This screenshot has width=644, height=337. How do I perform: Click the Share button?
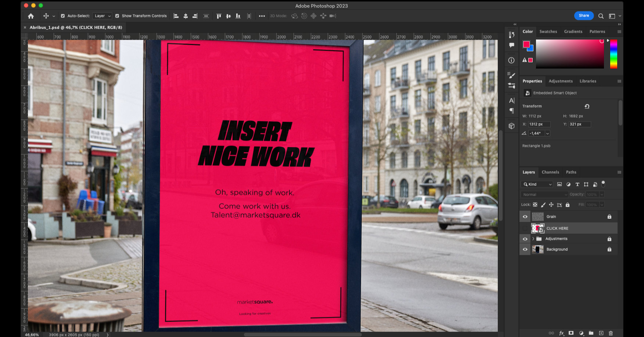pos(584,15)
